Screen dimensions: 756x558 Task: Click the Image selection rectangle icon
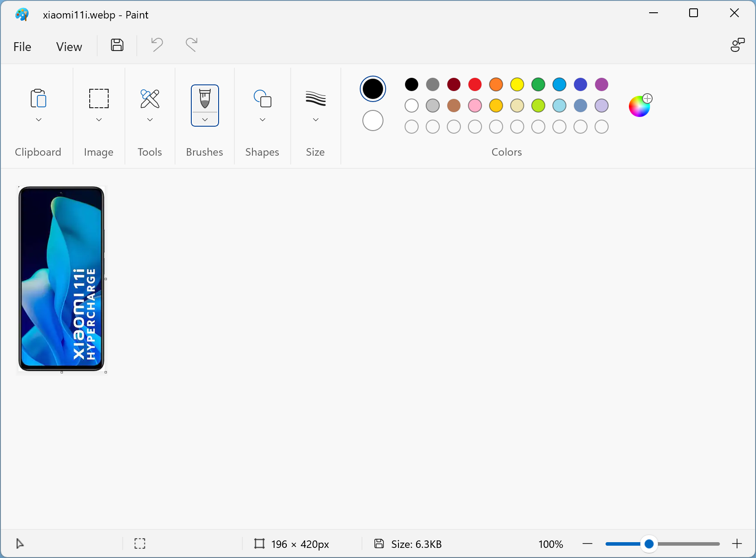point(99,98)
